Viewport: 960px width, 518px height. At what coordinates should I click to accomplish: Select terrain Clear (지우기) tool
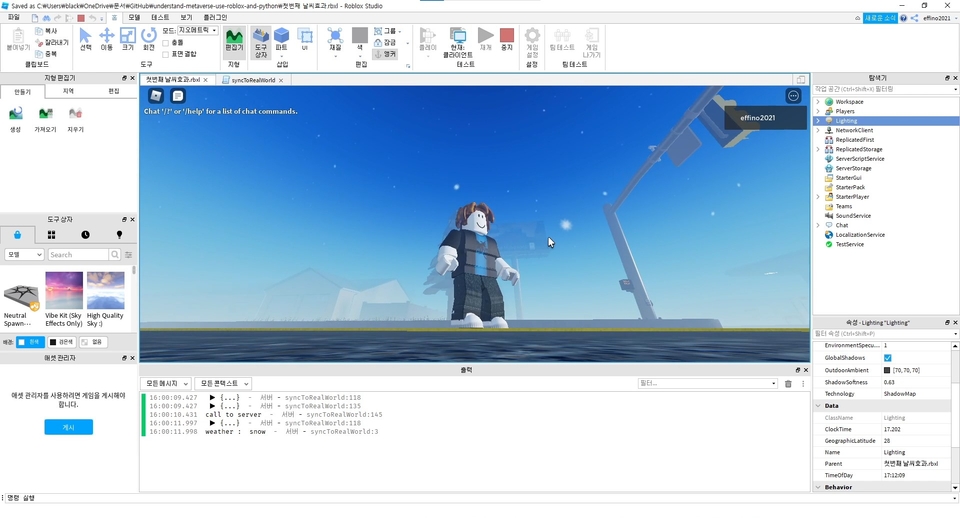[75, 119]
